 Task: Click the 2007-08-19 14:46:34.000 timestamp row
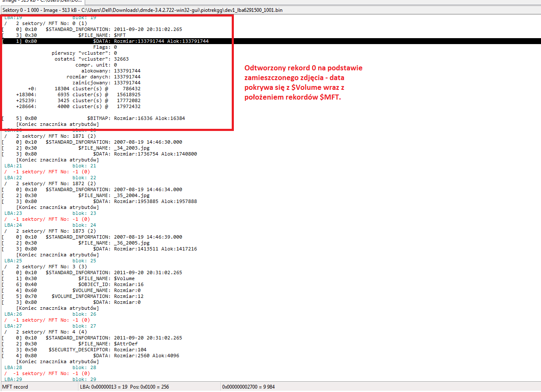click(92, 189)
